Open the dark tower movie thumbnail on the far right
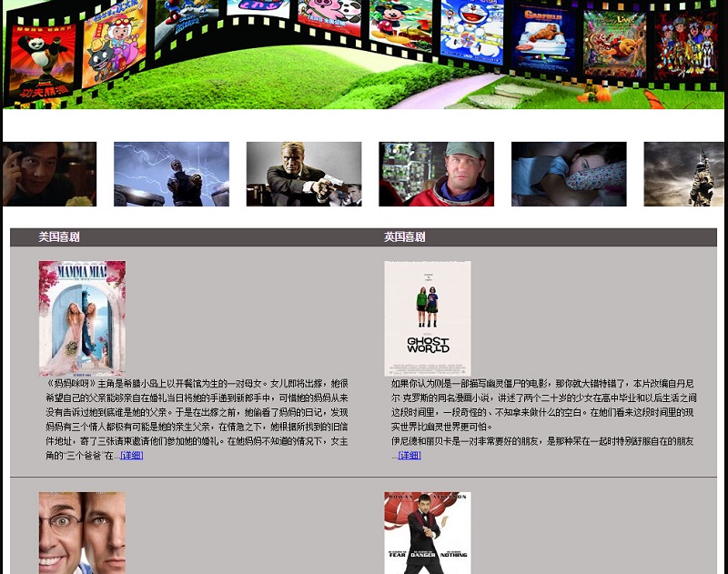This screenshot has width=728, height=574. (x=684, y=172)
